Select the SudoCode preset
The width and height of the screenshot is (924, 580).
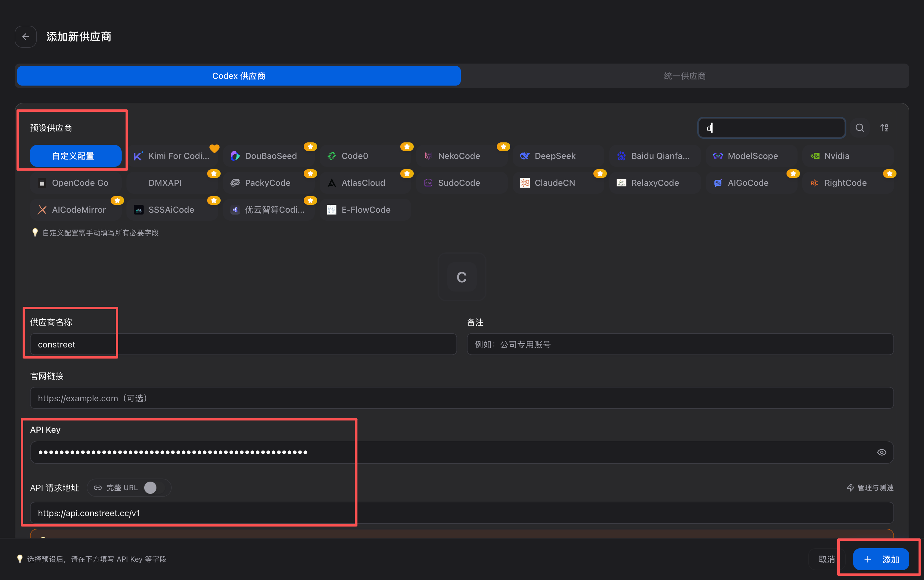pyautogui.click(x=462, y=183)
